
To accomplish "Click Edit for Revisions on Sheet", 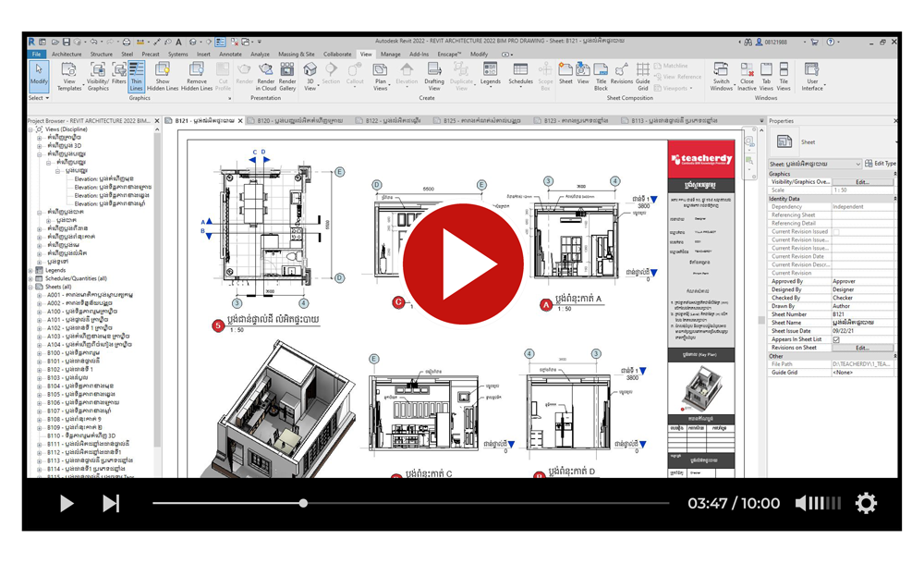I will pyautogui.click(x=863, y=348).
